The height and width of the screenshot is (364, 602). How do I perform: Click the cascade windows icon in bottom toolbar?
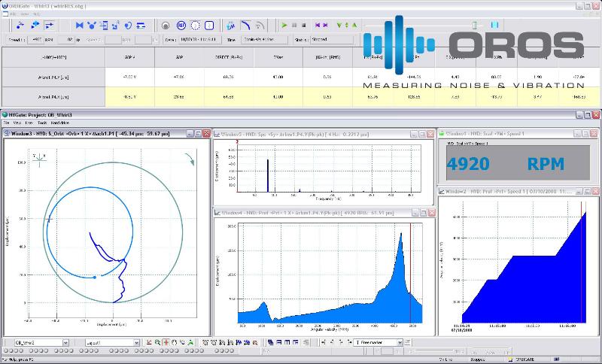271,342
